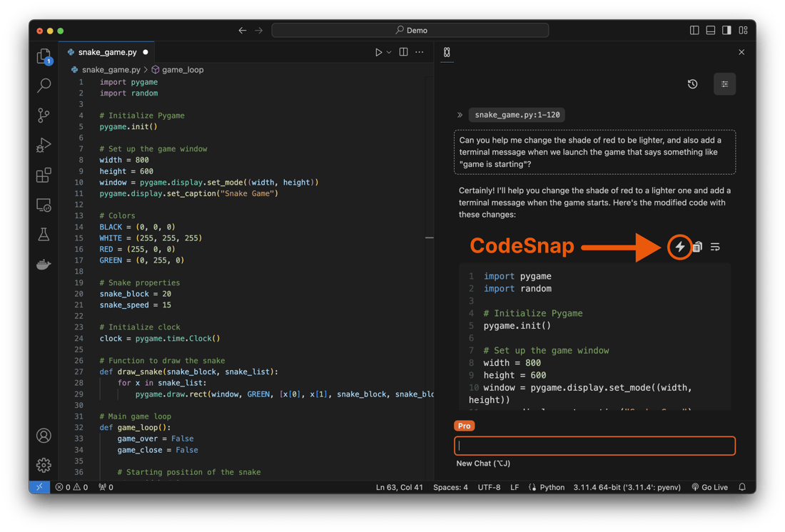Click the unsaved dot on snake_game.py tab
785x532 pixels.
coord(145,52)
